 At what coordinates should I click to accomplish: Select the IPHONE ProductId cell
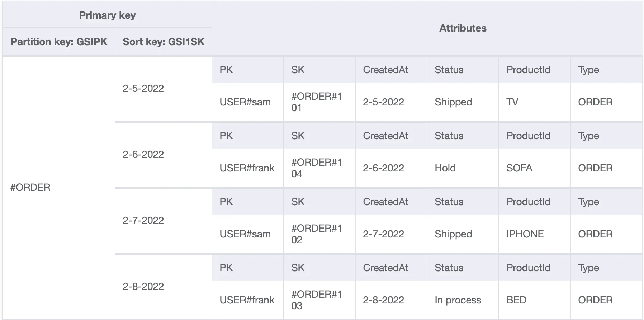pos(535,234)
